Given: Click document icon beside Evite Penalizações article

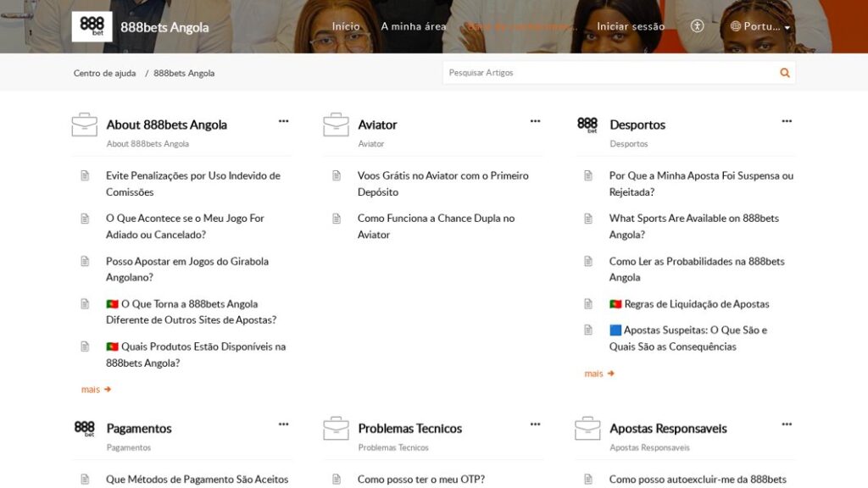Looking at the screenshot, I should point(85,176).
